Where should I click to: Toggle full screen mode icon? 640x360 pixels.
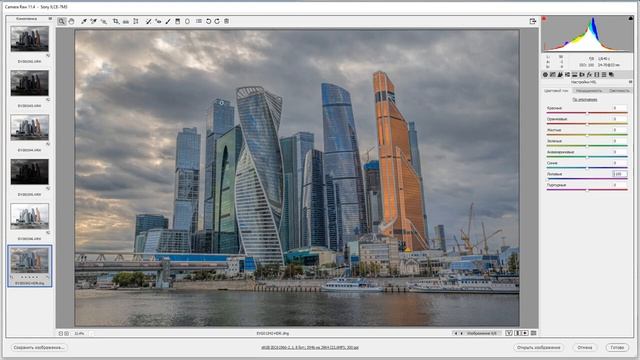533,21
